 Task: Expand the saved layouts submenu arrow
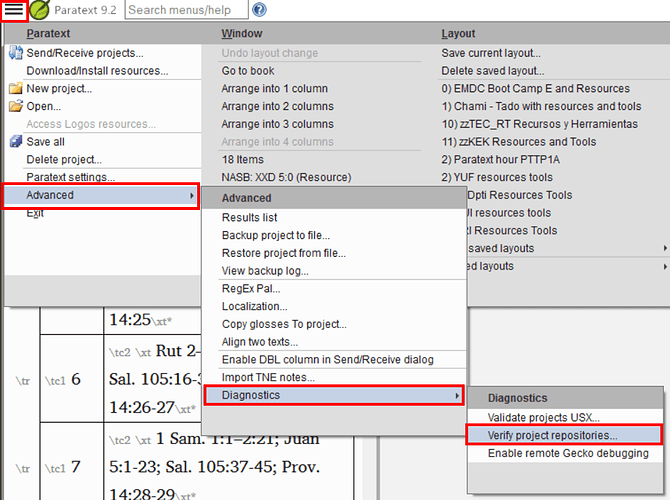click(x=665, y=248)
